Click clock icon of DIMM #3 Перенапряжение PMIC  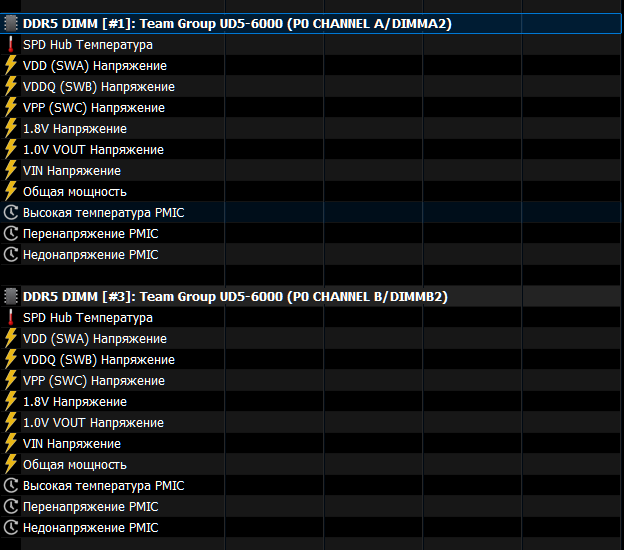point(11,507)
